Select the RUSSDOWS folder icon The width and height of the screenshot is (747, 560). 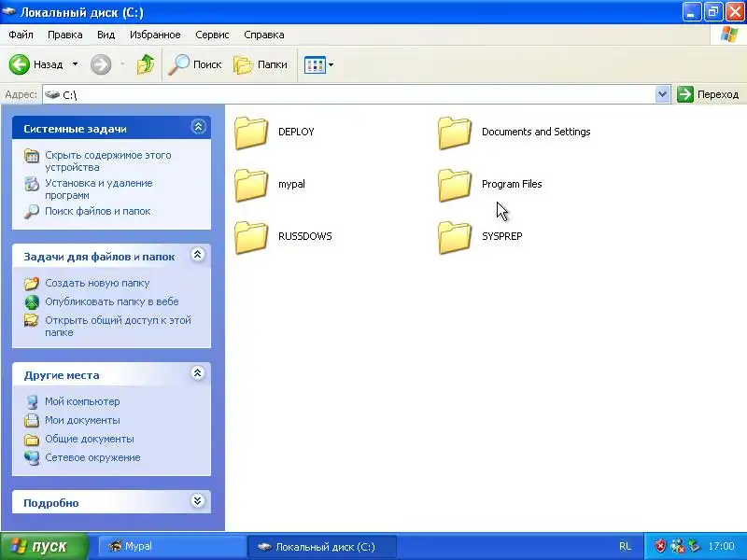point(251,237)
